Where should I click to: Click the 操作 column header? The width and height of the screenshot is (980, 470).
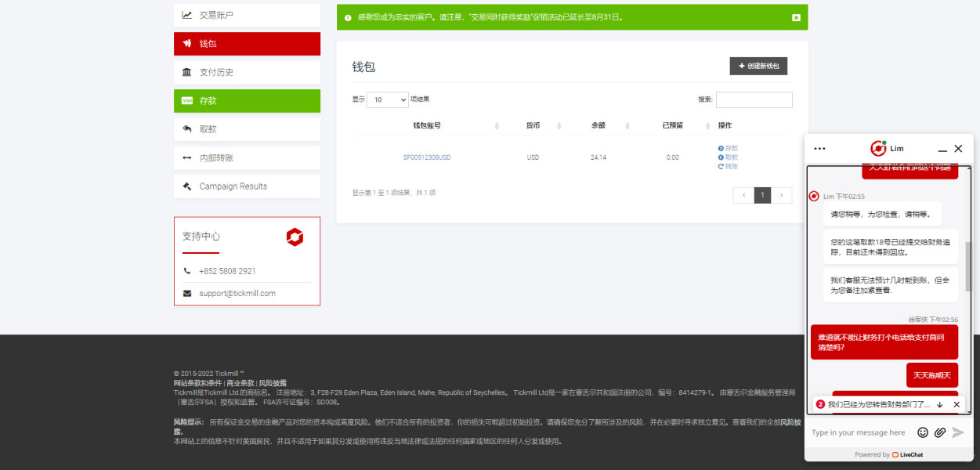click(725, 125)
